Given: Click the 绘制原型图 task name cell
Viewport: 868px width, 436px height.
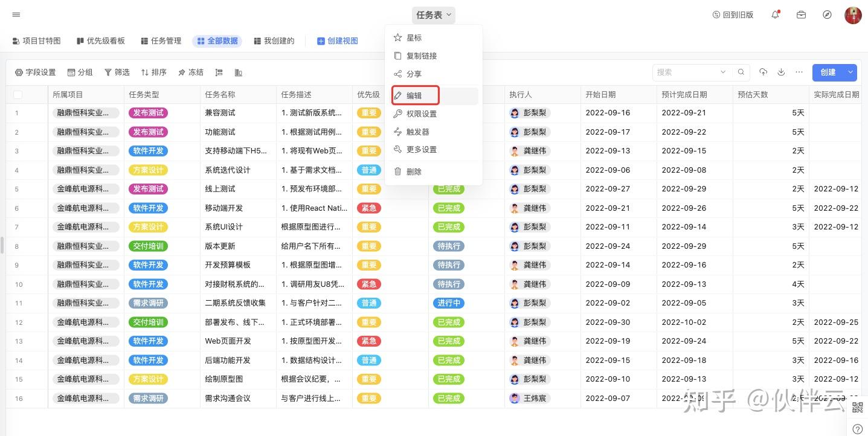Looking at the screenshot, I should click(238, 379).
